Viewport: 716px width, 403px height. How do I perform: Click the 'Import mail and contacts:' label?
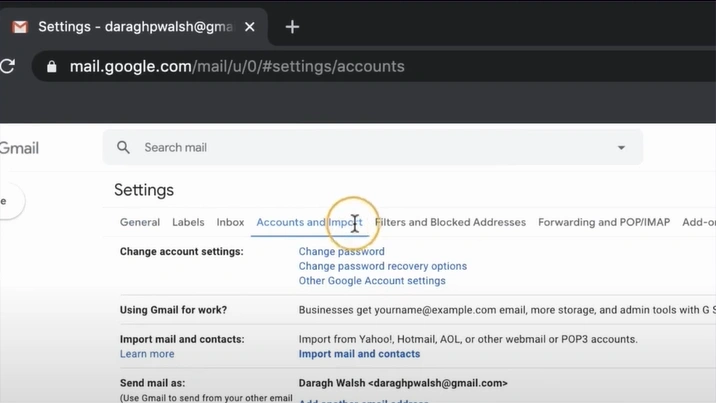(182, 339)
